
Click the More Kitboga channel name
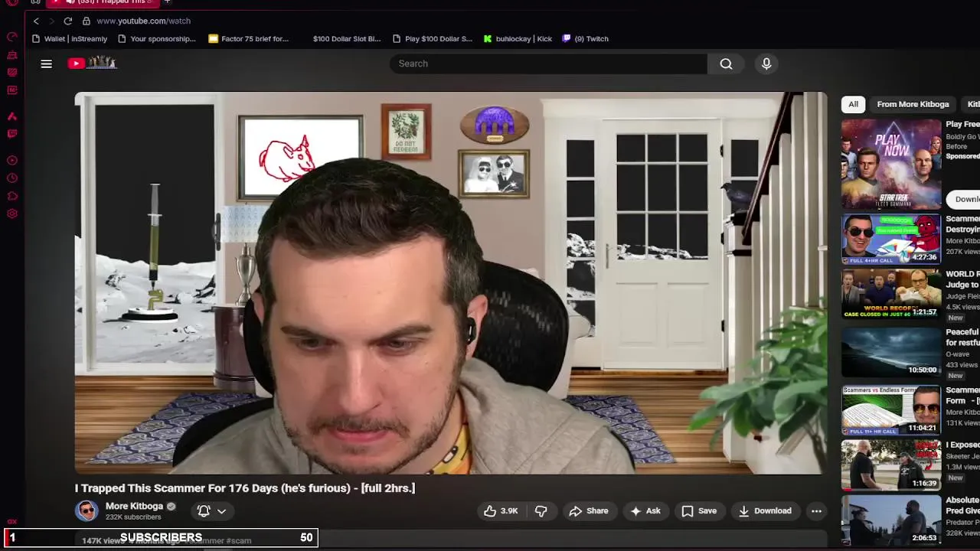134,506
